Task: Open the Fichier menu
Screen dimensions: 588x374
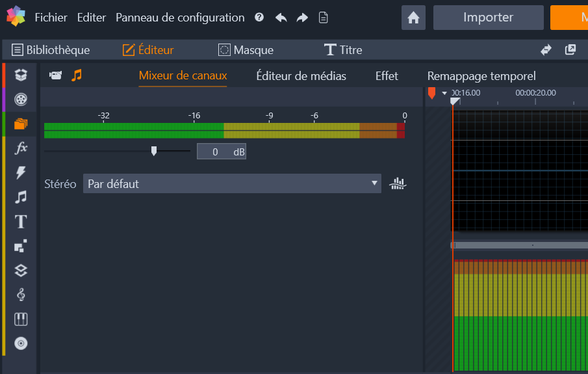Action: coord(51,18)
